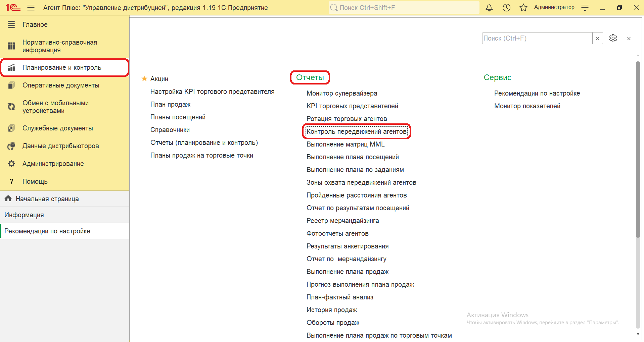Viewport: 644px width, 342px height.
Task: Click the favorite star next to Акции
Action: tap(144, 78)
